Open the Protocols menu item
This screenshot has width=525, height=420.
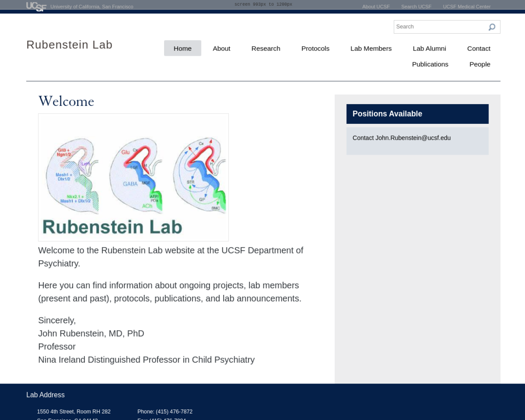tap(315, 48)
